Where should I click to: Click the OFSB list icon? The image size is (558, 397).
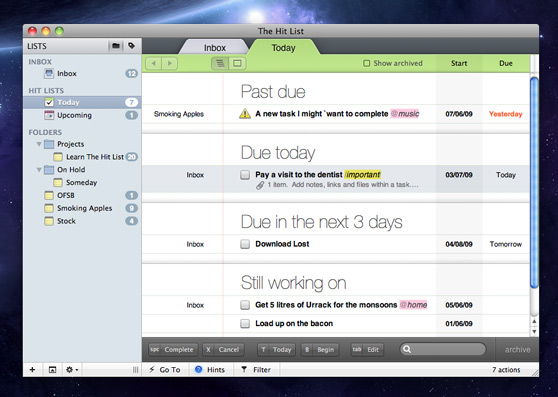pyautogui.click(x=49, y=195)
